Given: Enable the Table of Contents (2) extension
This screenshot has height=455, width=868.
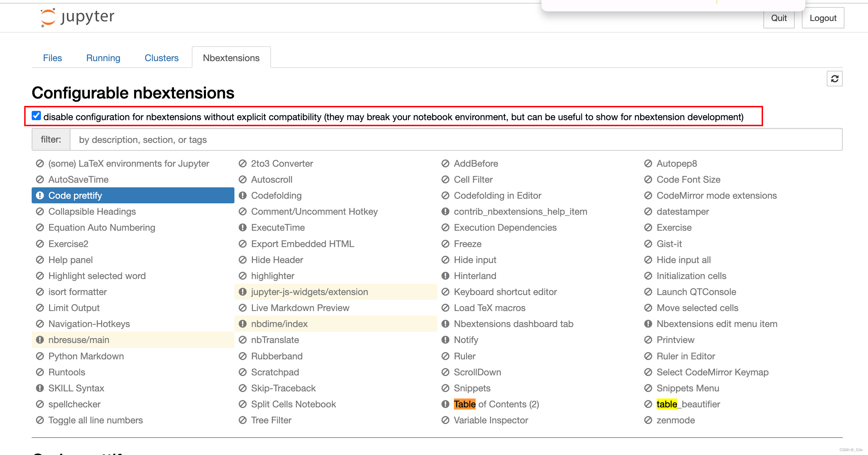Looking at the screenshot, I should point(497,404).
